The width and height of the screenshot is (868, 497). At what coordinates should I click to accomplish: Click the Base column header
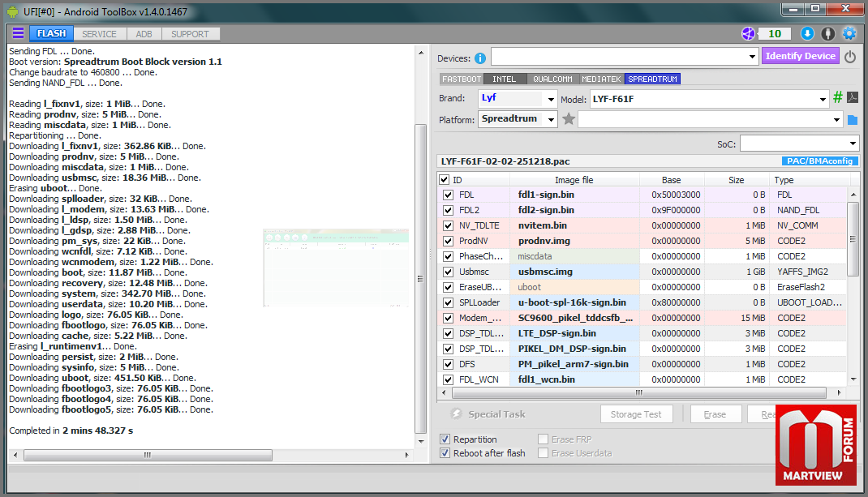point(672,180)
